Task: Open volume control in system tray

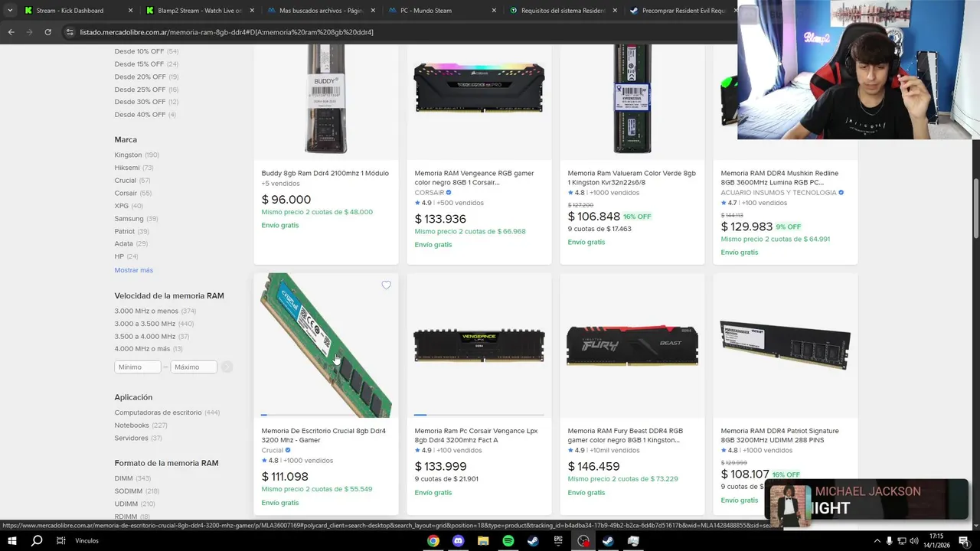Action: click(914, 540)
